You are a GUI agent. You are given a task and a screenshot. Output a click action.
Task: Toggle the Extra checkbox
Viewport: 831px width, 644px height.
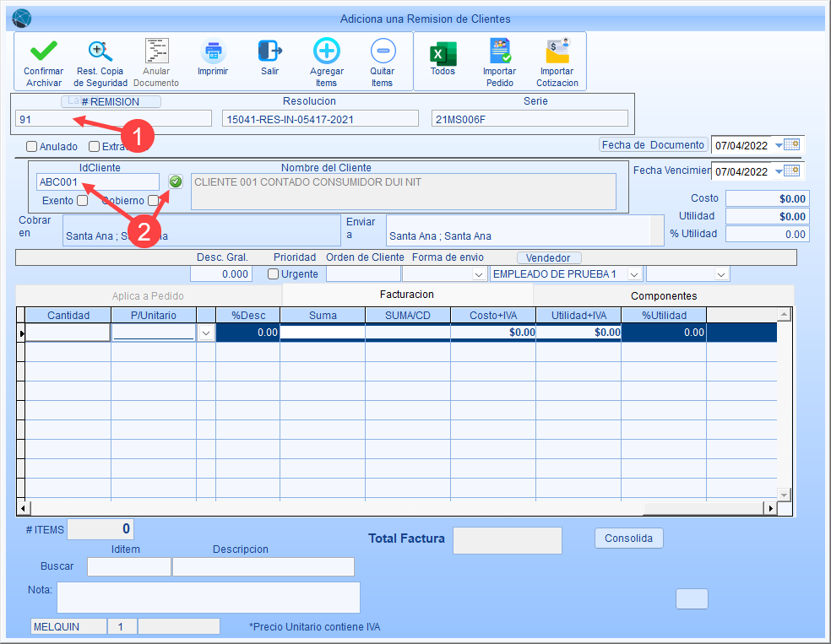[x=95, y=146]
